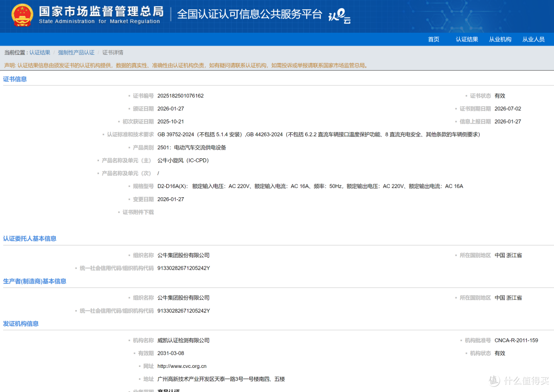554x392 pixels.
Task: Go to 从业机构 in the navigation bar
Action: [500, 39]
